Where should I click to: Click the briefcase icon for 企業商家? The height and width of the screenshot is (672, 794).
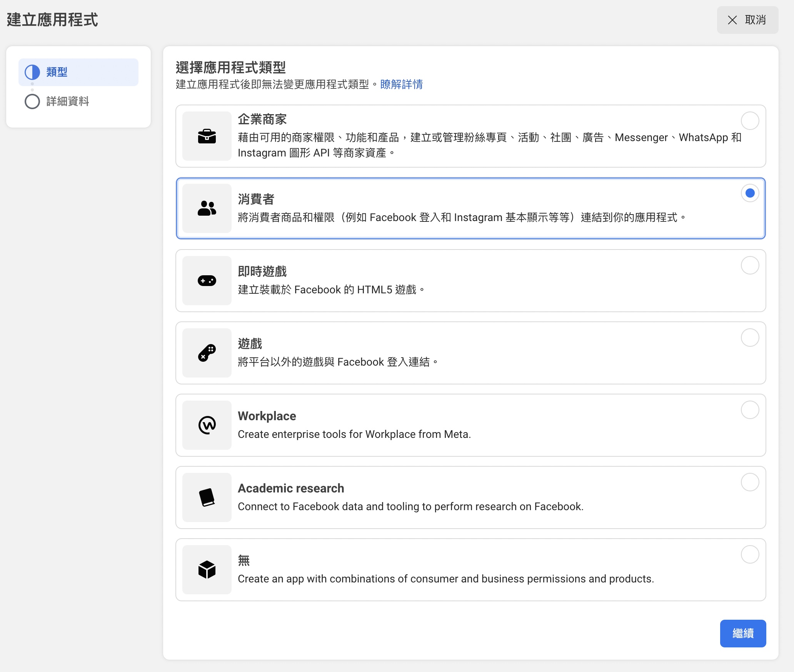click(207, 136)
